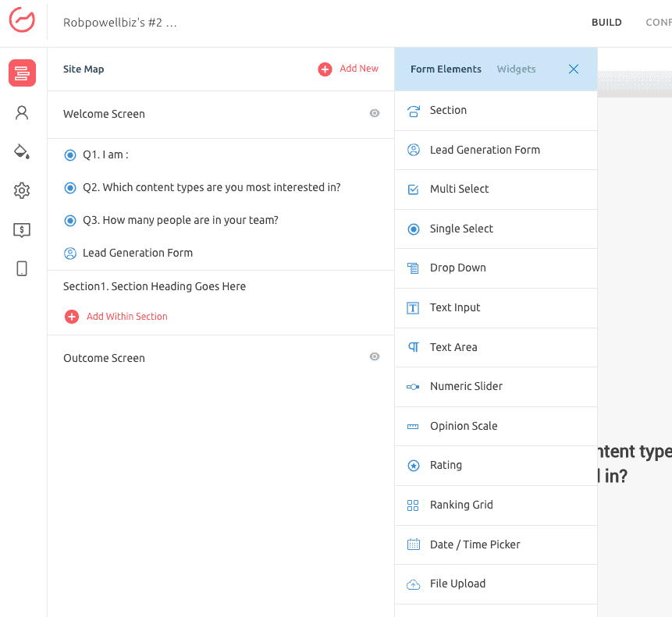Select the Q1 radio icon

point(70,155)
